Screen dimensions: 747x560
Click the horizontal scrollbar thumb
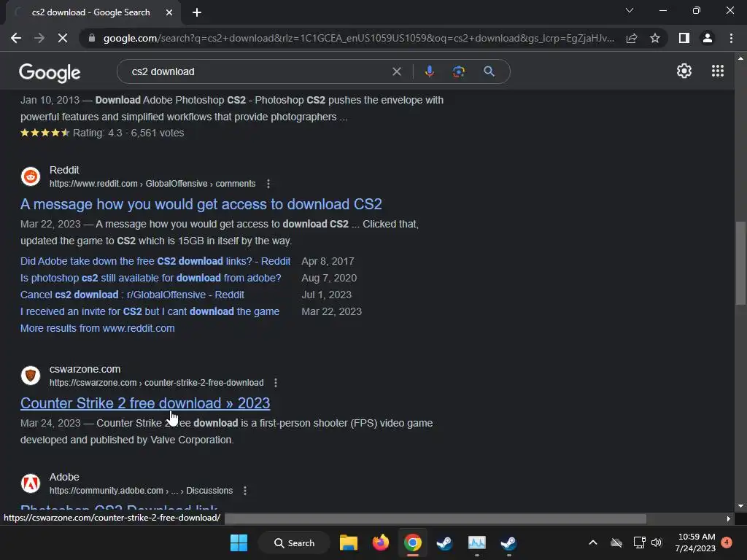[x=436, y=518]
